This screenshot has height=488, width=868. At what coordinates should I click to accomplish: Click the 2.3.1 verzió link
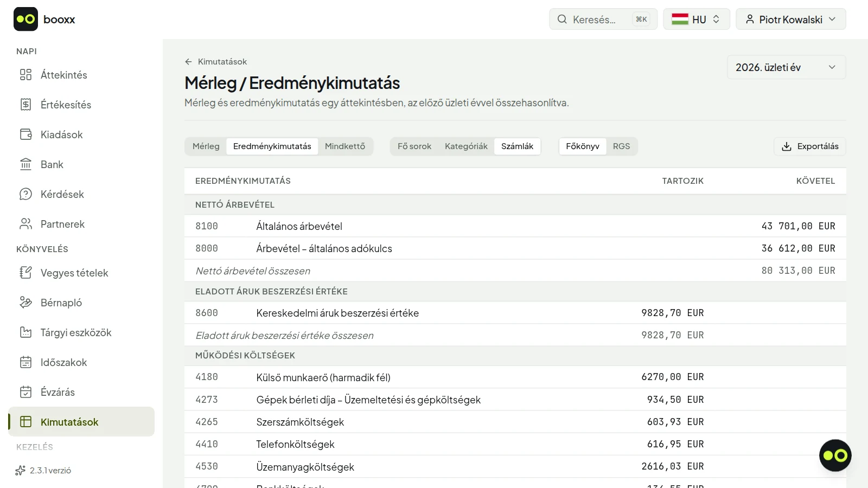pyautogui.click(x=50, y=470)
